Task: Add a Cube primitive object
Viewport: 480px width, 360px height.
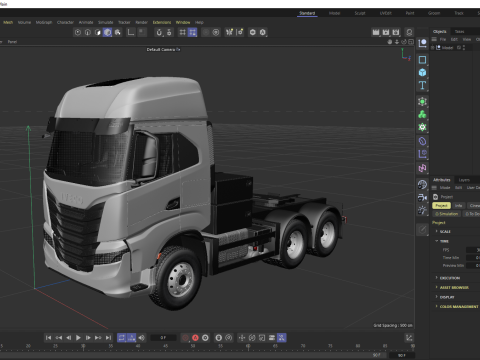Action: (422, 72)
